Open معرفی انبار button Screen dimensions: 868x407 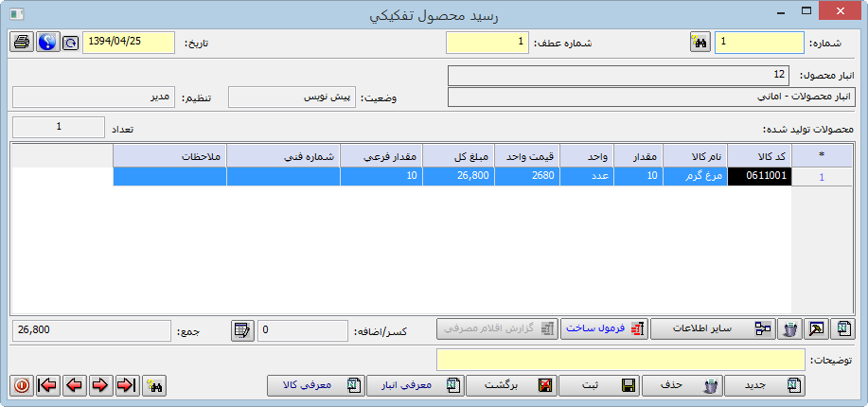[415, 385]
